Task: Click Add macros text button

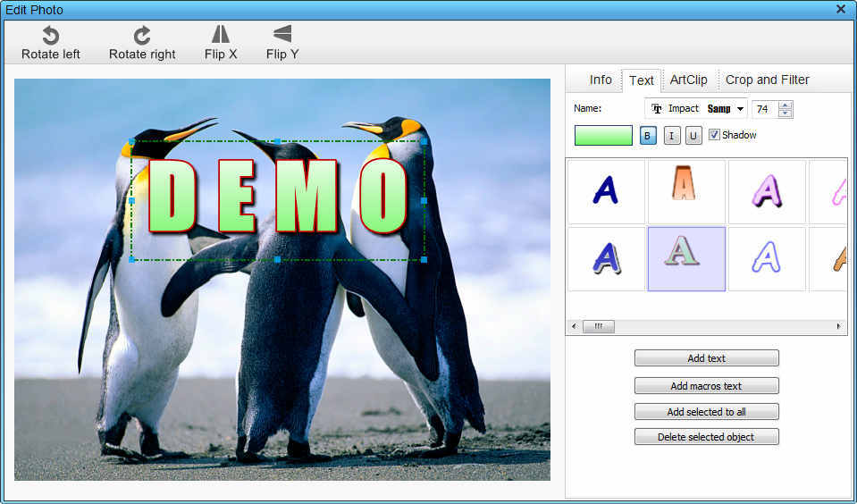Action: pyautogui.click(x=706, y=386)
